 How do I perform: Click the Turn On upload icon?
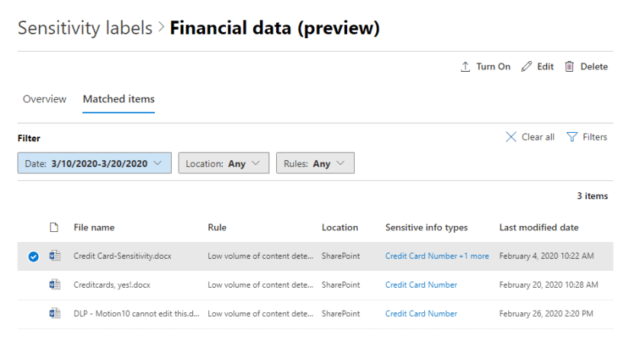click(x=465, y=67)
